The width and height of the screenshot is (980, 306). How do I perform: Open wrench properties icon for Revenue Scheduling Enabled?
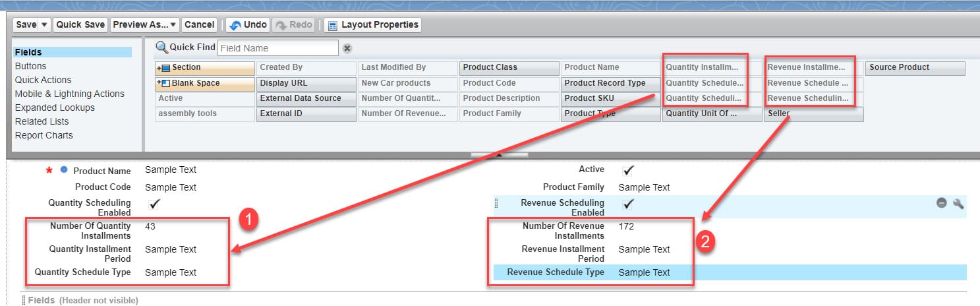pyautogui.click(x=958, y=203)
